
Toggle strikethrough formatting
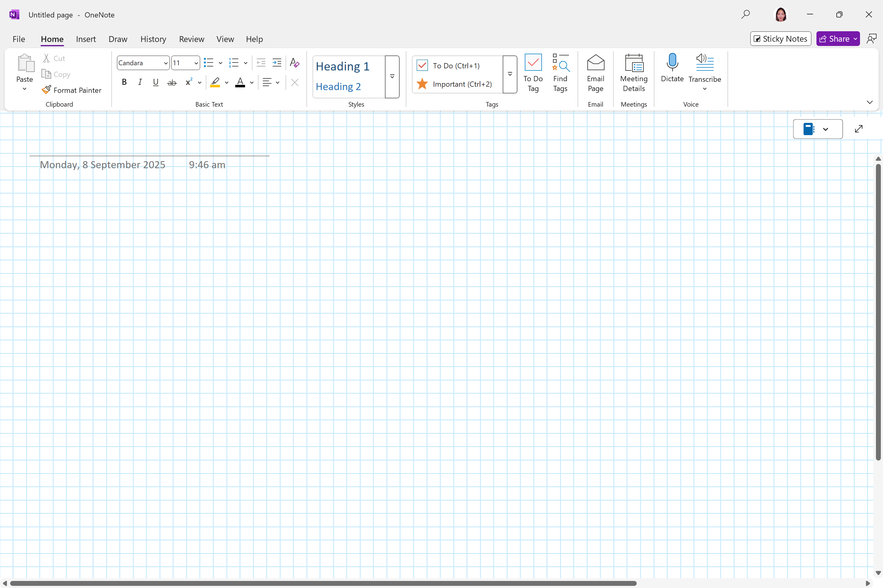[x=171, y=82]
